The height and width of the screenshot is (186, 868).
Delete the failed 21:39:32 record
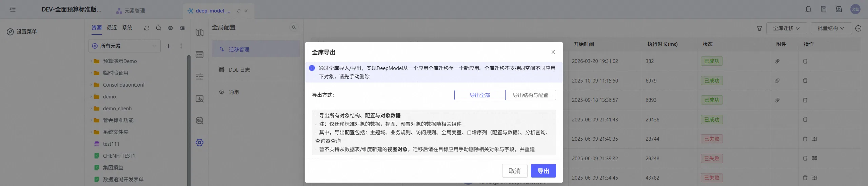805,158
